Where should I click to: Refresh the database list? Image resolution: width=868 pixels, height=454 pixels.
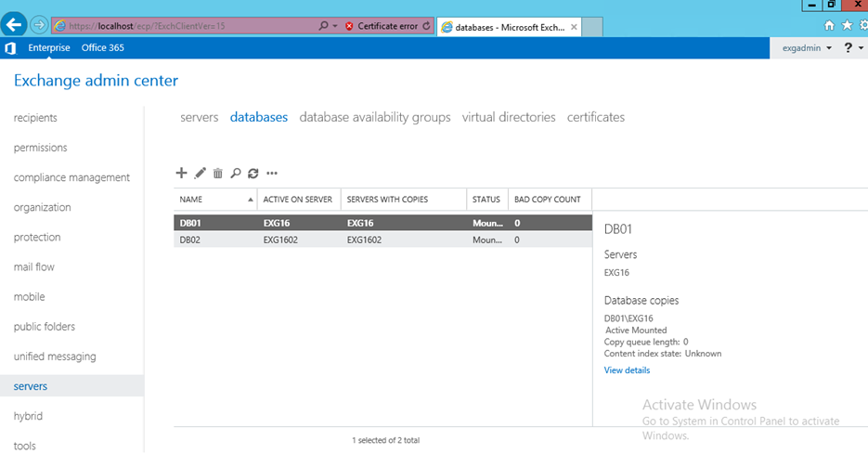[253, 174]
